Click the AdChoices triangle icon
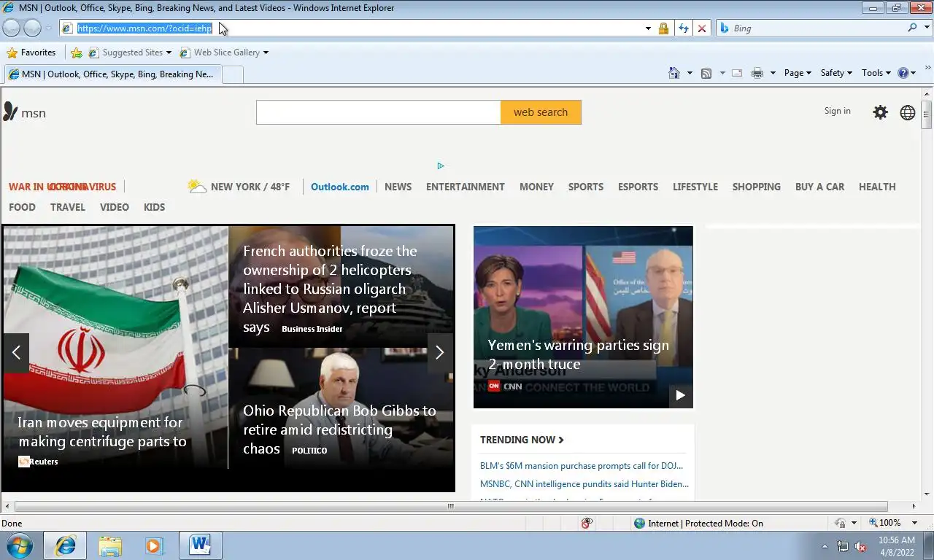Viewport: 934px width, 560px height. (x=440, y=166)
